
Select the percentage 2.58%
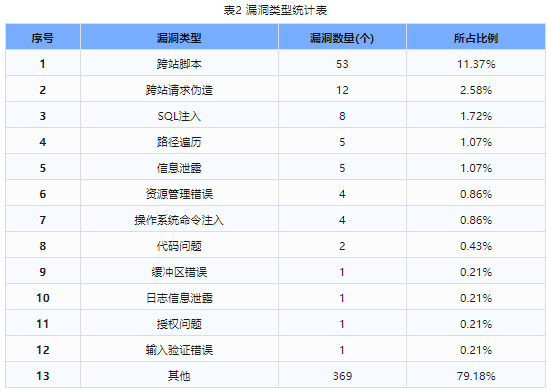(476, 90)
